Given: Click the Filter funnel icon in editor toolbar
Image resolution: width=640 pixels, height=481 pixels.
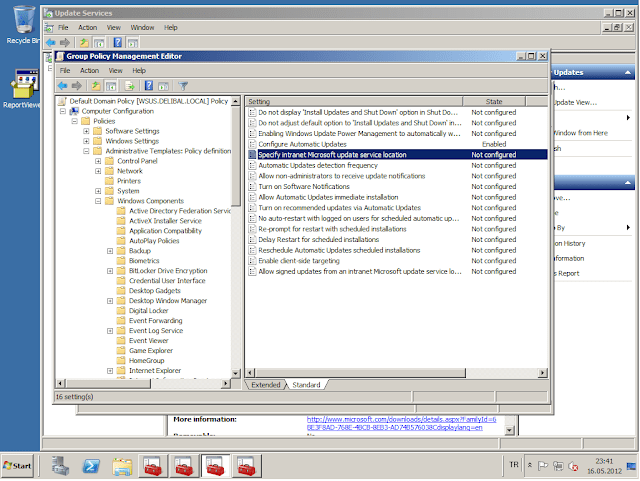Looking at the screenshot, I should (x=184, y=85).
